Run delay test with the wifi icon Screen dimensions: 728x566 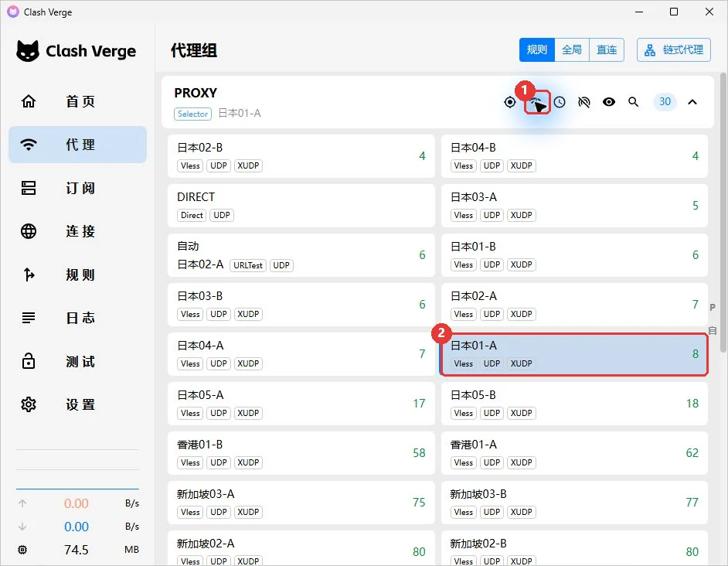click(x=537, y=102)
